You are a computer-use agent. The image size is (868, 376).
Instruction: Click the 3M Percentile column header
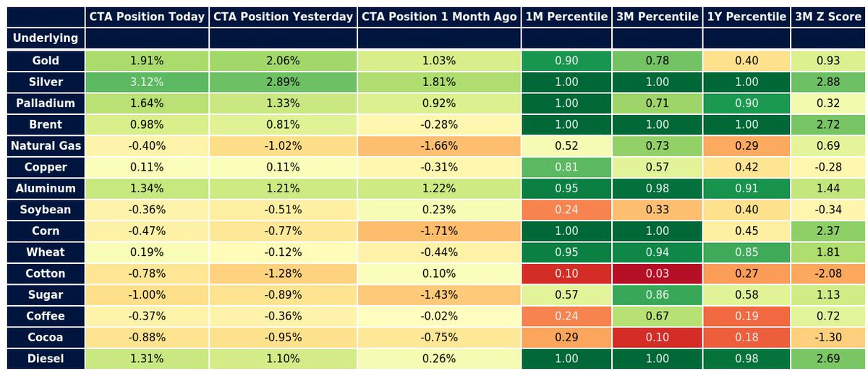[657, 17]
